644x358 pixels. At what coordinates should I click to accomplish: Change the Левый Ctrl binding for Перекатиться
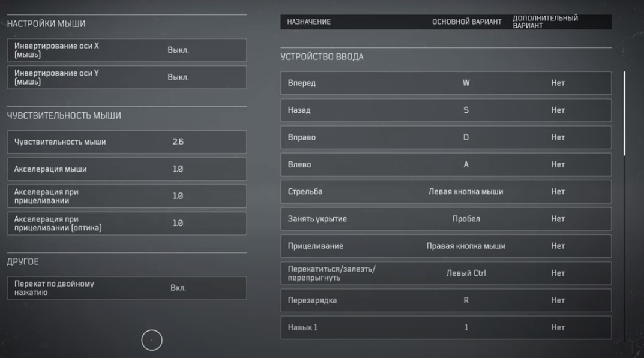coord(466,273)
